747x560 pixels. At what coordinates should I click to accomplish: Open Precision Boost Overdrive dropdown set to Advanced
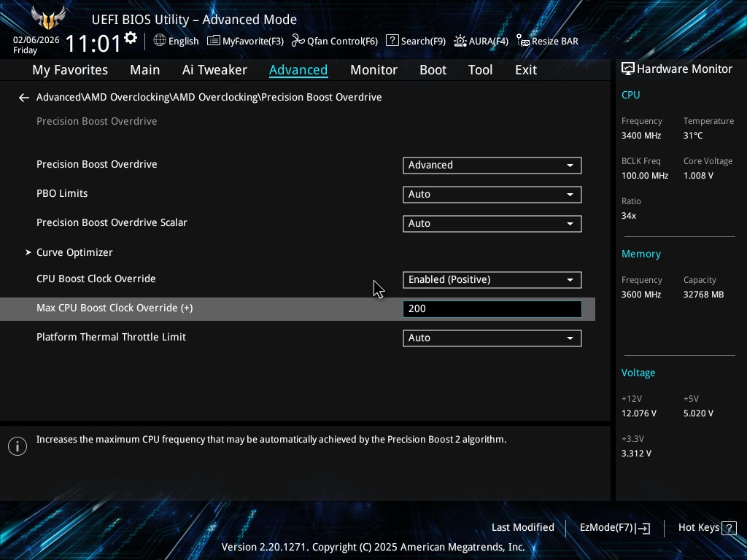(x=492, y=166)
